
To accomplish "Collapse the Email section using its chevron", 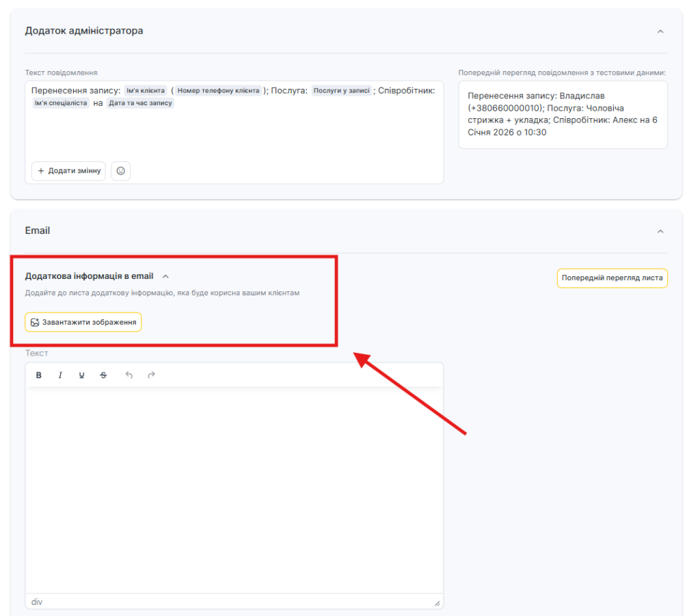I will click(660, 231).
